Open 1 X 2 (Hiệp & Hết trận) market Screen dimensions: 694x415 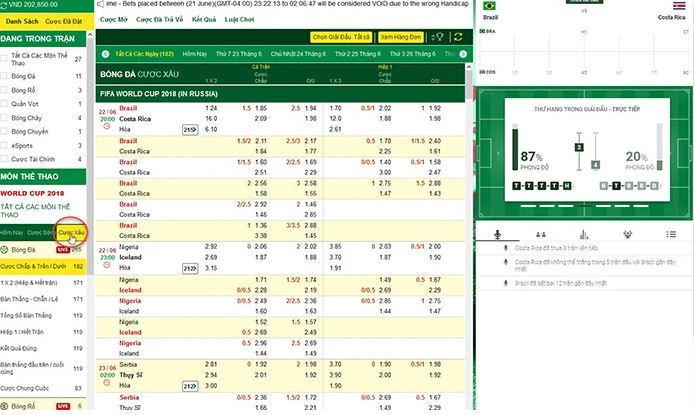pyautogui.click(x=43, y=283)
